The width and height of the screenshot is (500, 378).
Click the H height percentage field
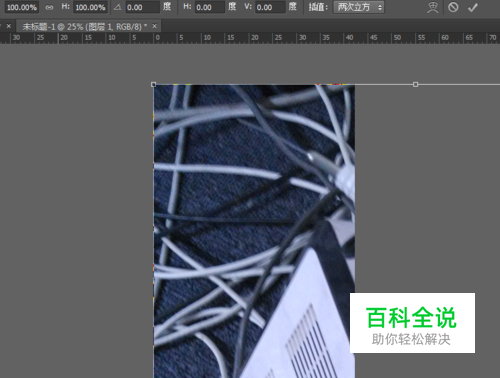pyautogui.click(x=90, y=7)
